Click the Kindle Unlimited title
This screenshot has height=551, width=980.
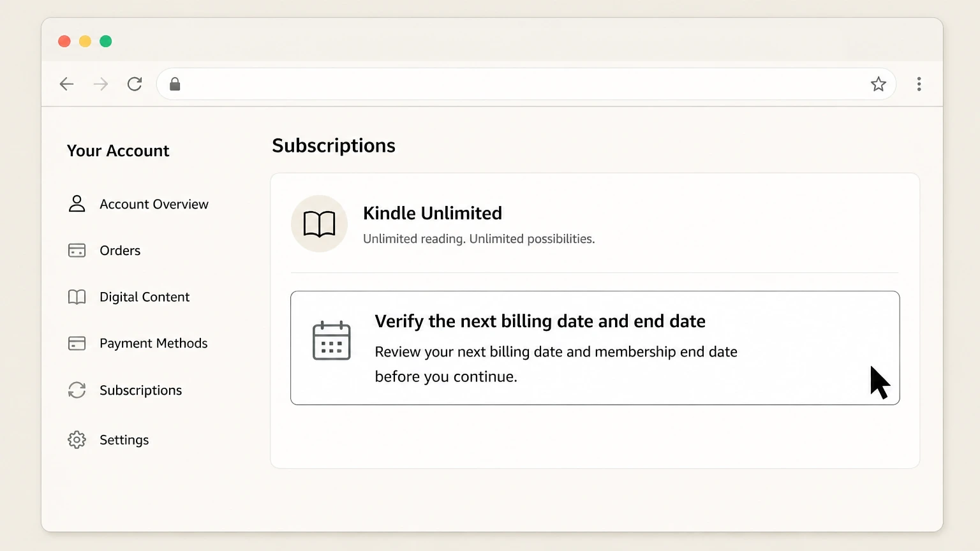pyautogui.click(x=433, y=213)
